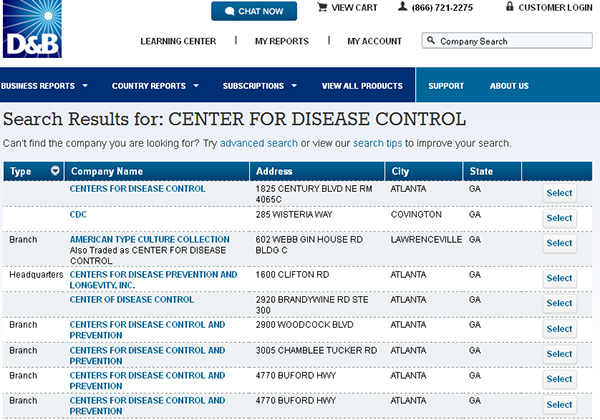Click the padlock icon for Customer Login
600x420 pixels.
(x=509, y=7)
